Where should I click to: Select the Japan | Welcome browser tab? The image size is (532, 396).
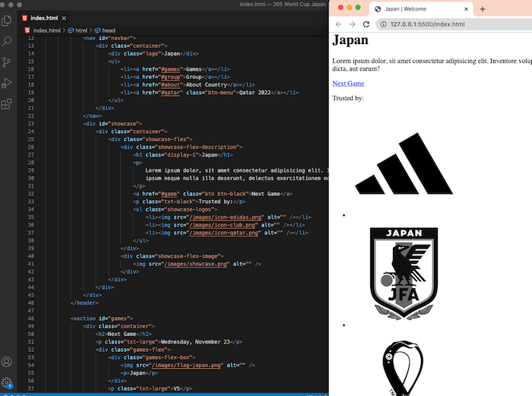(x=421, y=9)
